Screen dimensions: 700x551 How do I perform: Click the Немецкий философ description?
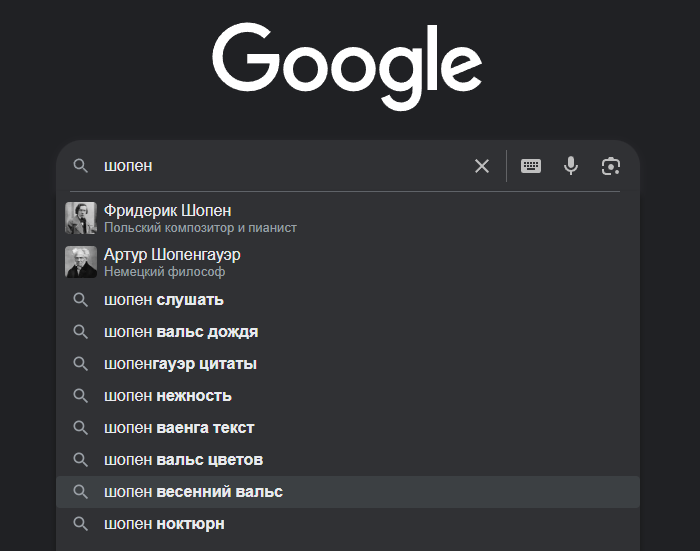point(164,271)
